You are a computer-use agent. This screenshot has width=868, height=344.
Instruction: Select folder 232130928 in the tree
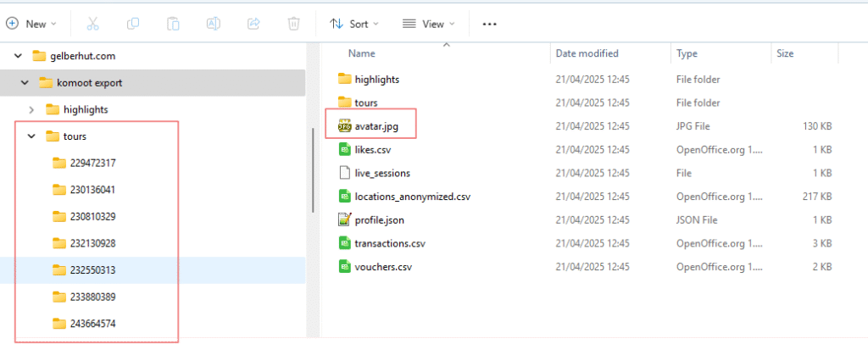tap(93, 243)
